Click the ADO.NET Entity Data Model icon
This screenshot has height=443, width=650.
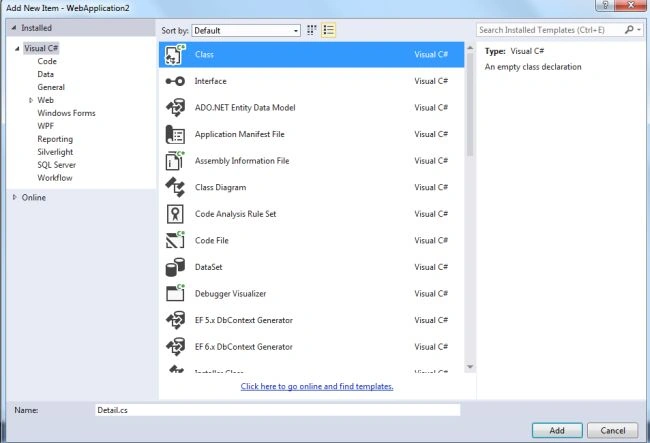[x=175, y=108]
